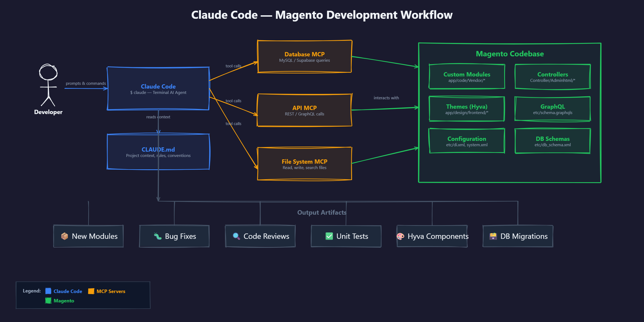Viewport: 644px width, 322px height.
Task: Click the DB Schemas codebase box
Action: pyautogui.click(x=553, y=141)
